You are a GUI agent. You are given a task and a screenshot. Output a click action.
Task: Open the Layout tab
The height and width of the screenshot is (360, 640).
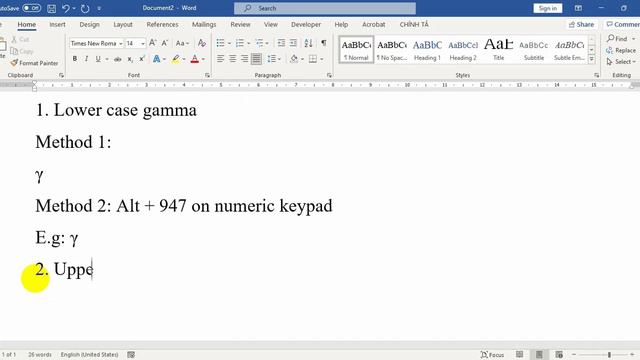click(x=123, y=24)
